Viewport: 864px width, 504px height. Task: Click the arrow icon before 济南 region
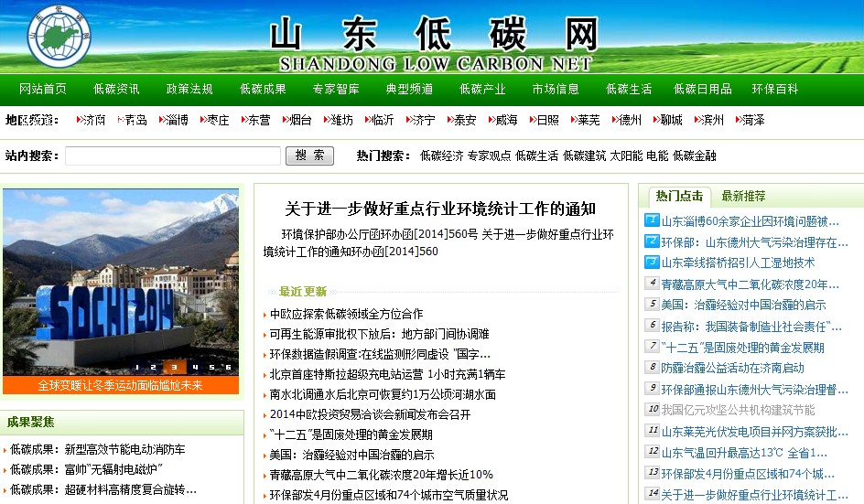point(79,120)
